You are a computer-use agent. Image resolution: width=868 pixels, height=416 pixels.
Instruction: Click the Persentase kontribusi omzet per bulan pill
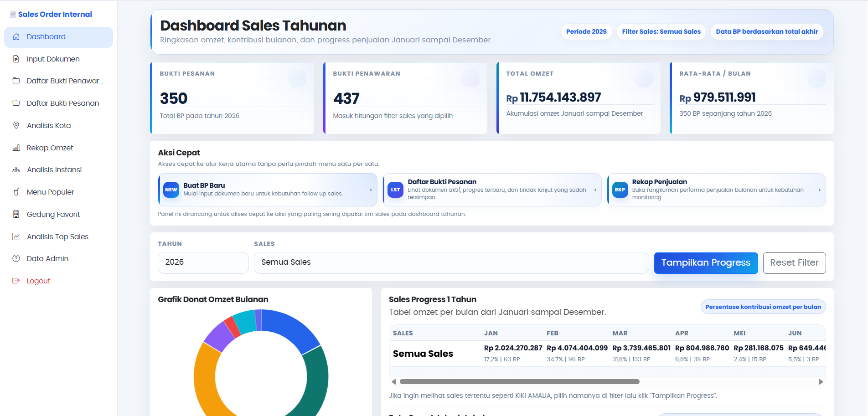pyautogui.click(x=763, y=307)
